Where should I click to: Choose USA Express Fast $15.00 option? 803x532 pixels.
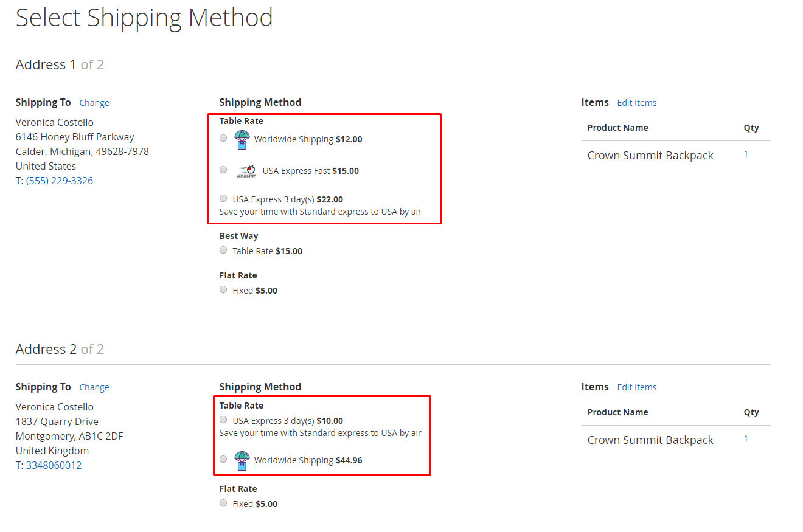tap(223, 170)
